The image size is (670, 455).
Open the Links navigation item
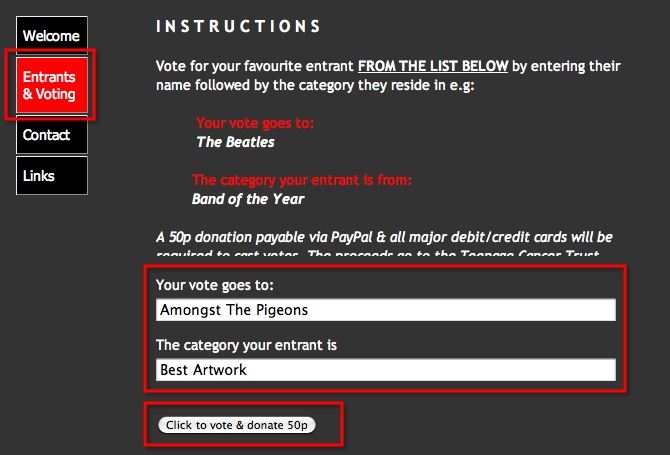39,176
